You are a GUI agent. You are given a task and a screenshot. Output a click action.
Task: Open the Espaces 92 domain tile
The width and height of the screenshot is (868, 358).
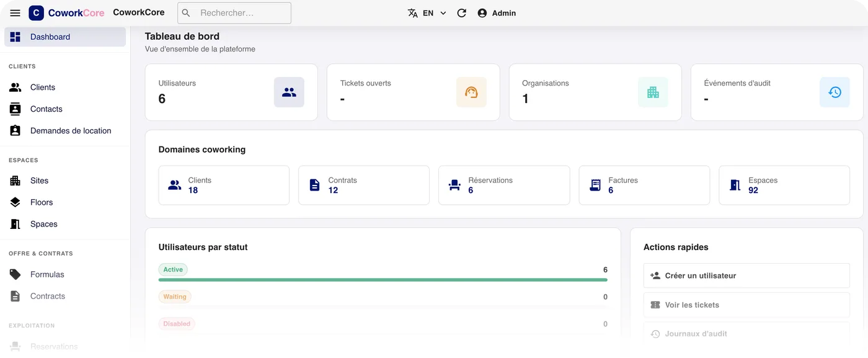(784, 185)
